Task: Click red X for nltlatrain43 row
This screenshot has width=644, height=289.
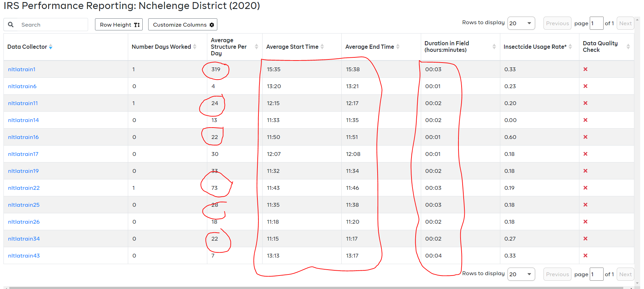Action: point(585,255)
